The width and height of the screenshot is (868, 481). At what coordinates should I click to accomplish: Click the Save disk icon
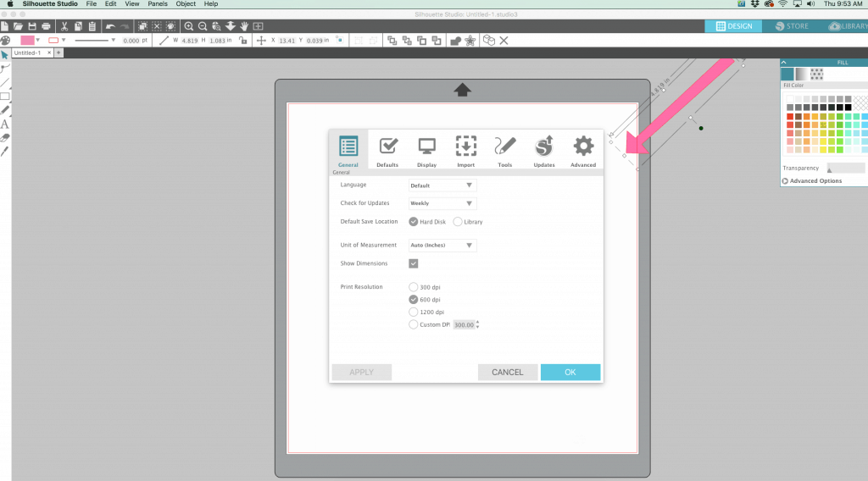tap(32, 26)
